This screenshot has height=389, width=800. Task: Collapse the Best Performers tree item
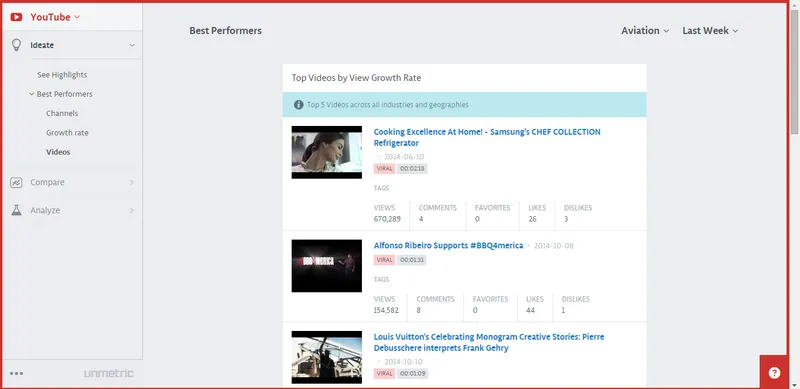[x=32, y=94]
